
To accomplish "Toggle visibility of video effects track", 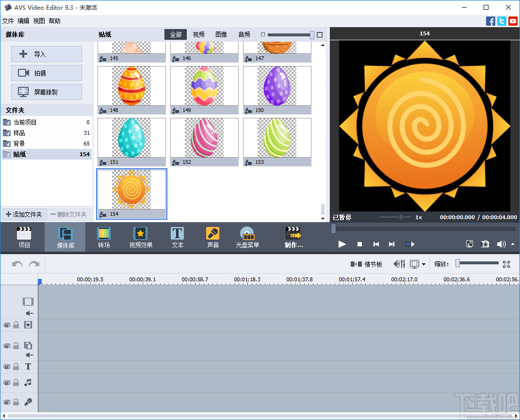I will tap(7, 325).
